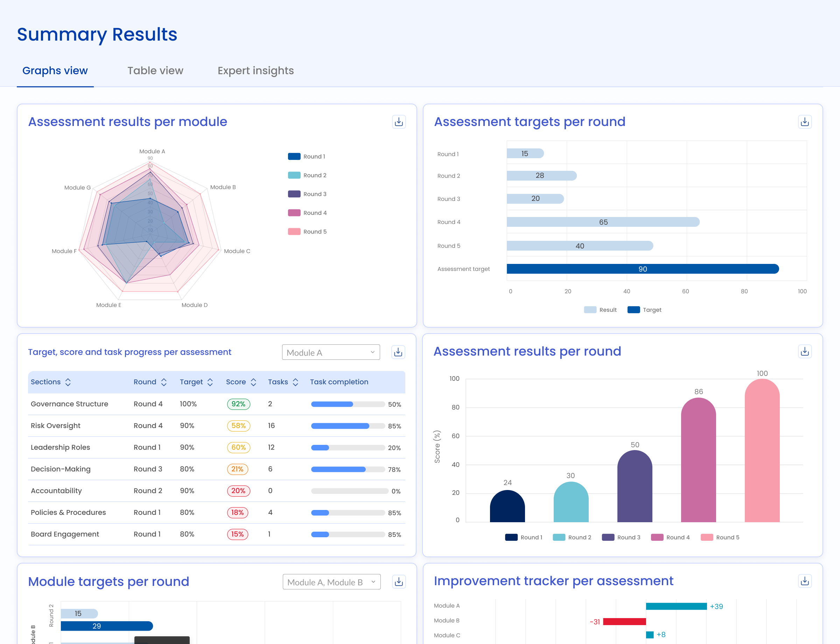840x644 pixels.
Task: Download the Module targets per round chart
Action: point(399,581)
